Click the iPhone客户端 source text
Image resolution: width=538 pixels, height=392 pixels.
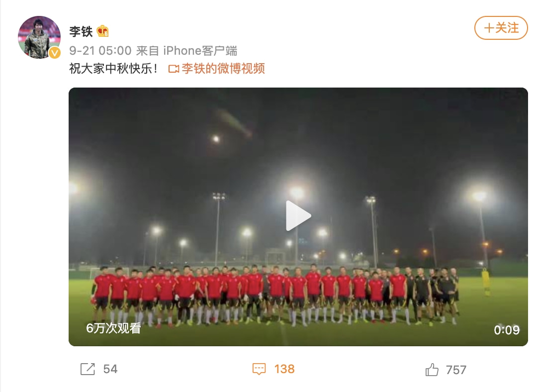coord(200,51)
